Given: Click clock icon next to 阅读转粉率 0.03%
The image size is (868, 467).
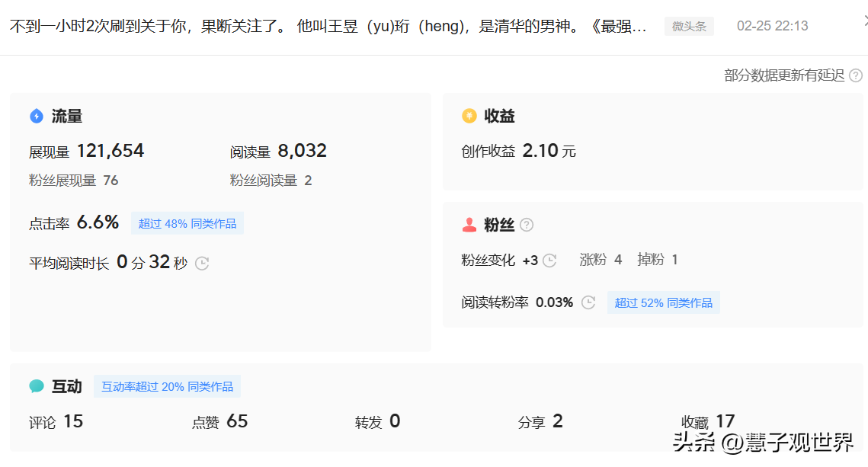Looking at the screenshot, I should [588, 302].
